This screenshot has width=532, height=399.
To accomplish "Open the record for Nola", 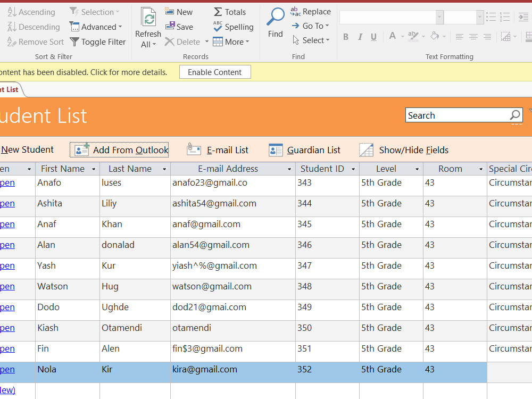I will (7, 370).
